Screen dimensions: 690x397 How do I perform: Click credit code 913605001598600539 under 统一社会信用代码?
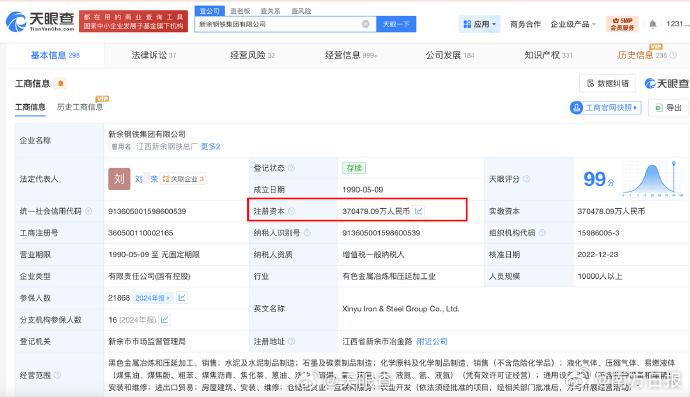coord(147,211)
